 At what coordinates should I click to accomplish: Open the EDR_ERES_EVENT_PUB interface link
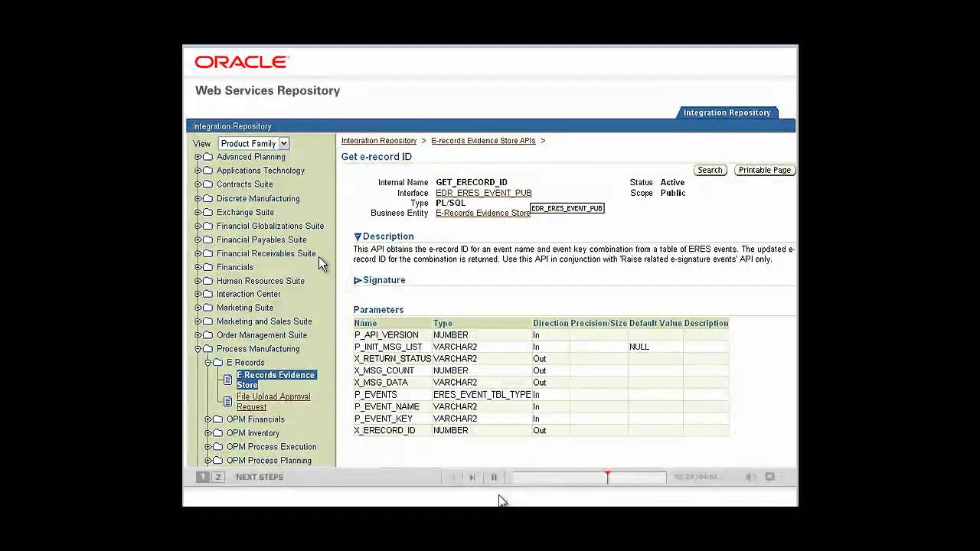pos(484,193)
